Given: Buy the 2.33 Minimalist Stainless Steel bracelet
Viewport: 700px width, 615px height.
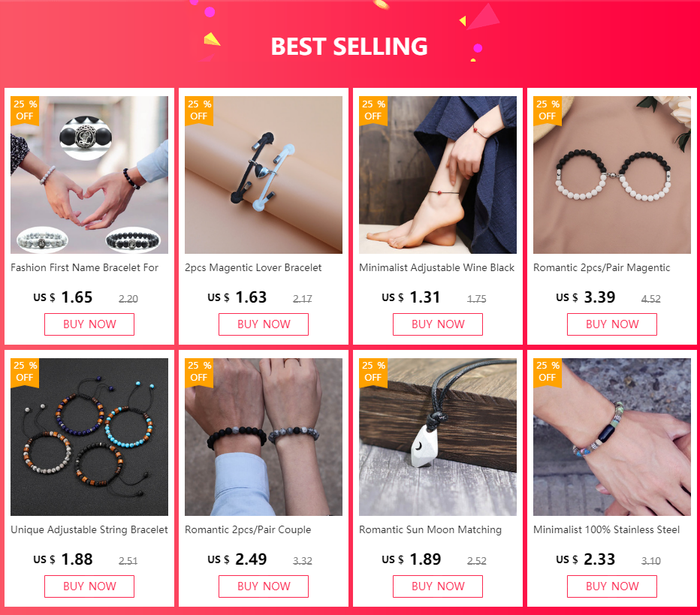Looking at the screenshot, I should pos(612,586).
